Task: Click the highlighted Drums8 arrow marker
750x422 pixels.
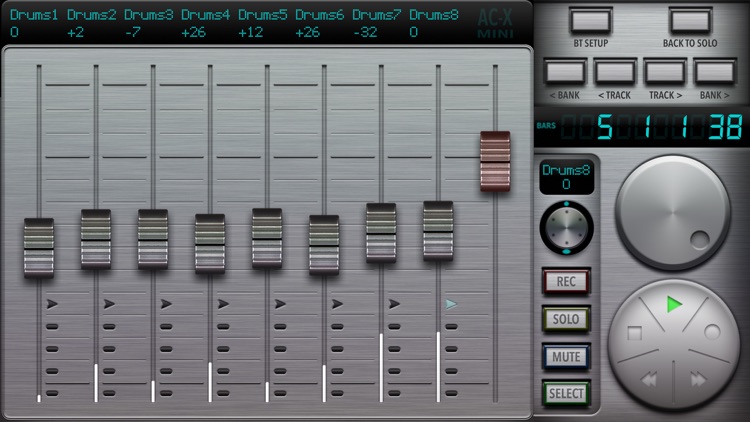Action: pos(451,304)
